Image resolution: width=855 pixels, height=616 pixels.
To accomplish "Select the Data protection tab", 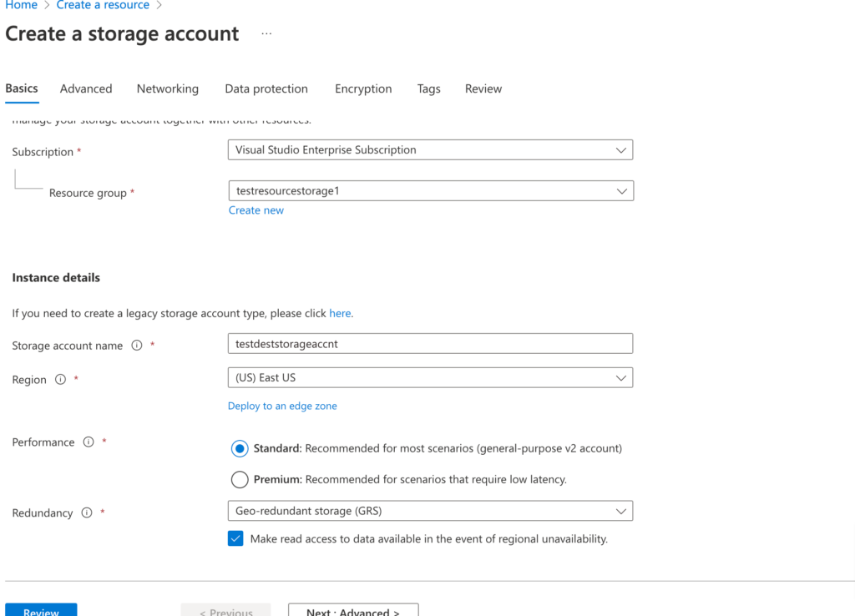I will pos(266,88).
